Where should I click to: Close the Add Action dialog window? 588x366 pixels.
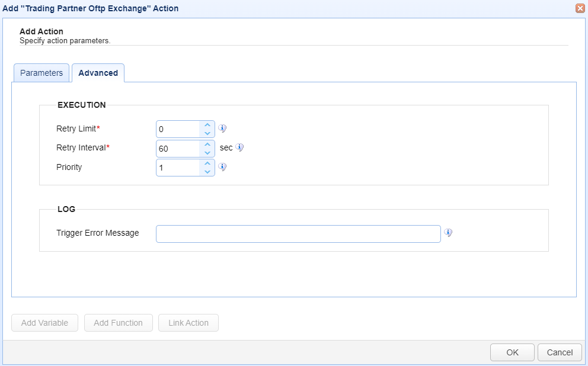pos(580,8)
